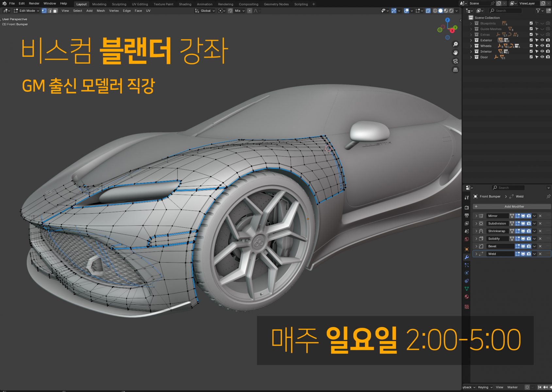
Task: Toggle camera view icon in viewport
Action: [x=455, y=61]
